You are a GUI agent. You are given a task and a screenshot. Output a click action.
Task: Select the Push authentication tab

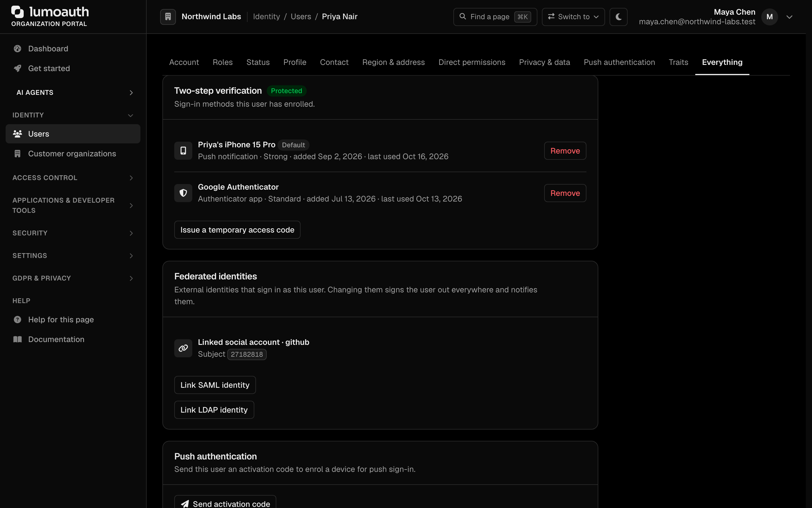click(x=619, y=62)
